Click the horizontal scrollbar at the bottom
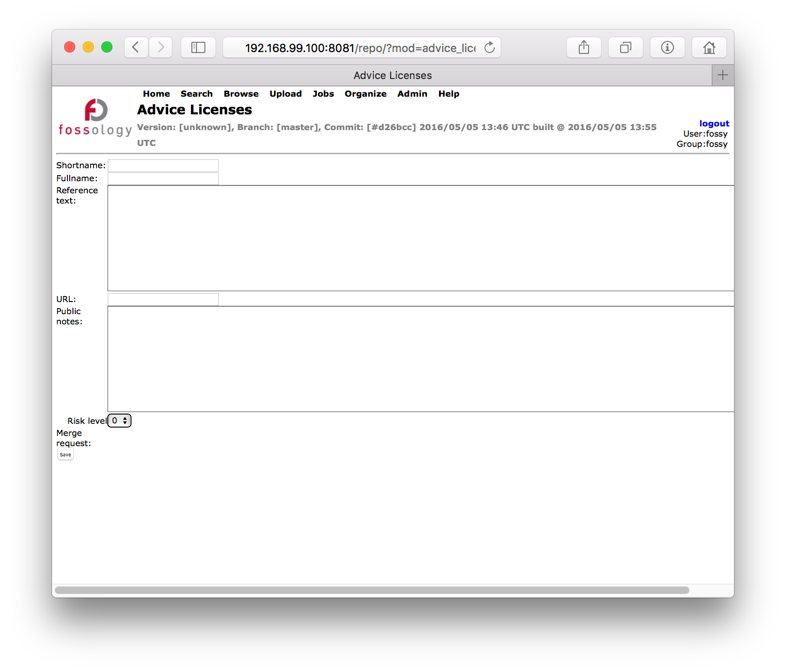This screenshot has width=786, height=672. click(x=372, y=590)
